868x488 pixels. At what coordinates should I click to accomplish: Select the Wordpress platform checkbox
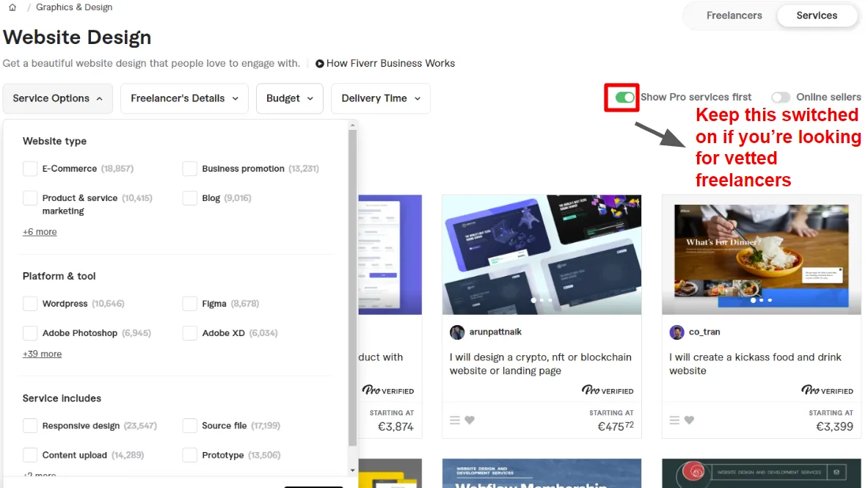pos(30,304)
